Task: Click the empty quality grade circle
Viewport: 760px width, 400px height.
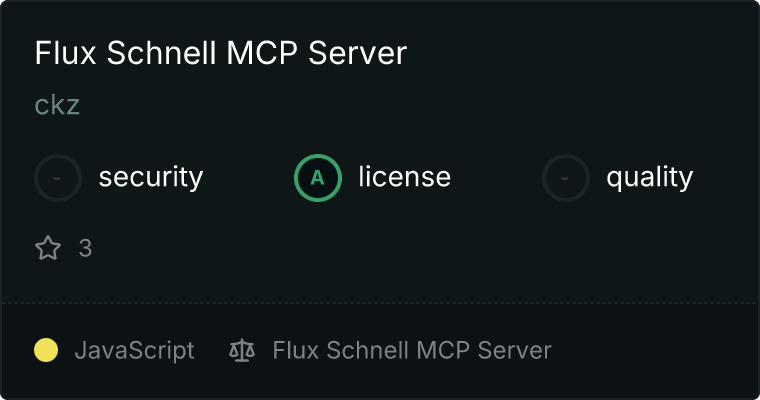Action: pos(566,178)
